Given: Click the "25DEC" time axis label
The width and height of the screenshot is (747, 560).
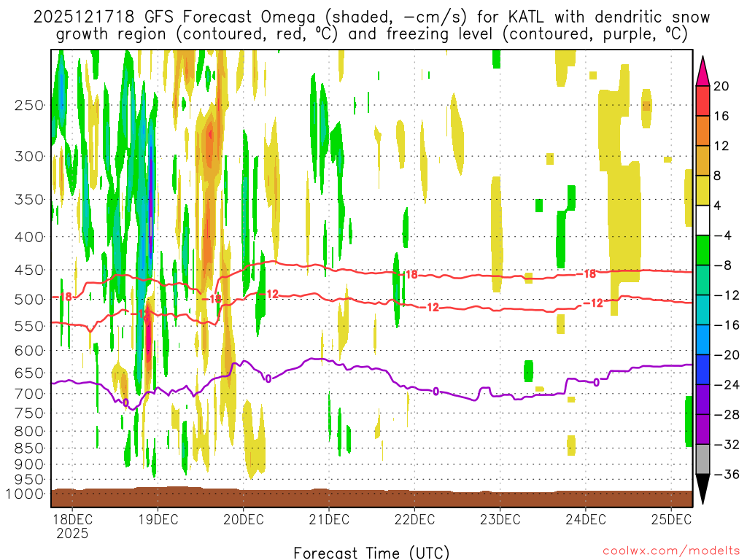Looking at the screenshot, I should (x=671, y=519).
